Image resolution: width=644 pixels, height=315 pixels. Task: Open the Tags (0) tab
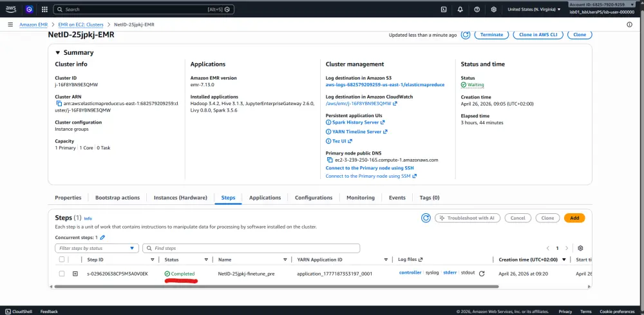pyautogui.click(x=430, y=198)
